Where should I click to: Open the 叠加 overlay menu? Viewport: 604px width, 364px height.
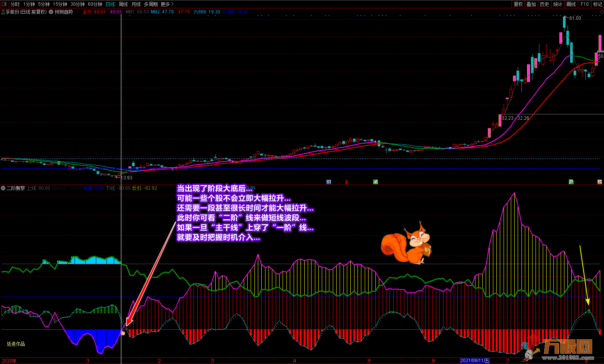[x=531, y=4]
